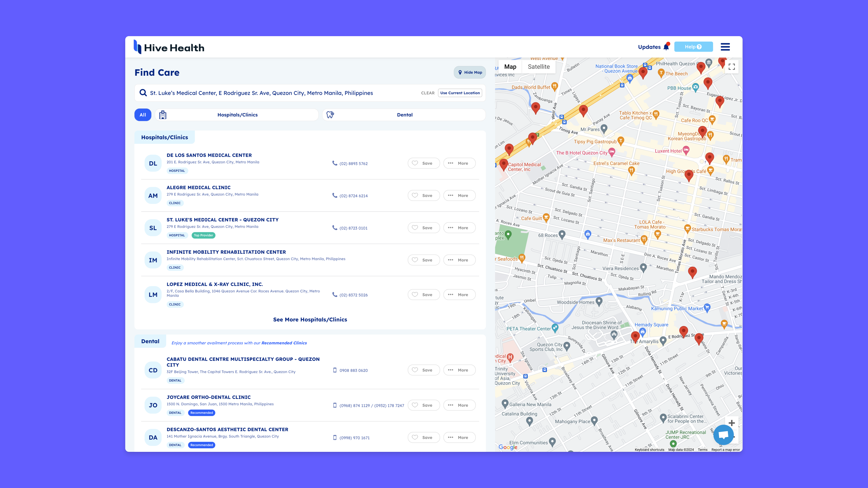
Task: Open More options for Infinite Mobility
Action: click(x=459, y=260)
